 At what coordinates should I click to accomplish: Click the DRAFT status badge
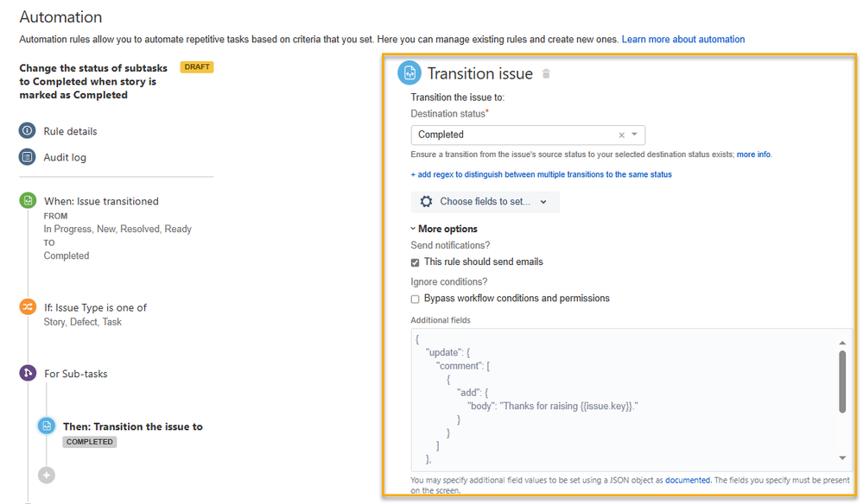196,67
